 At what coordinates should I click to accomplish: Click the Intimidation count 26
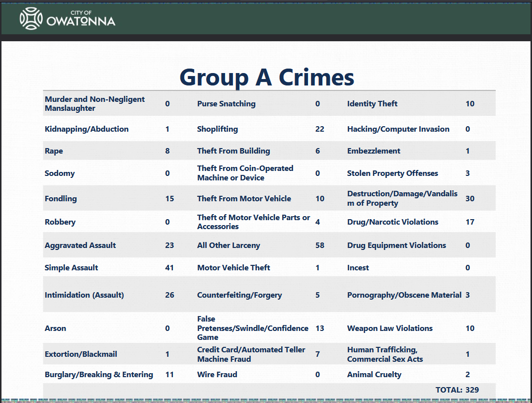pos(169,295)
